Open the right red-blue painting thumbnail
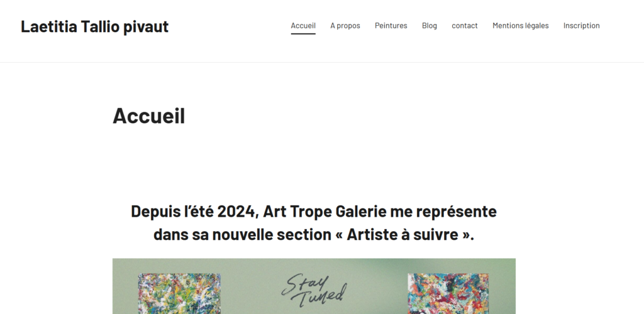This screenshot has width=644, height=314. click(x=448, y=294)
